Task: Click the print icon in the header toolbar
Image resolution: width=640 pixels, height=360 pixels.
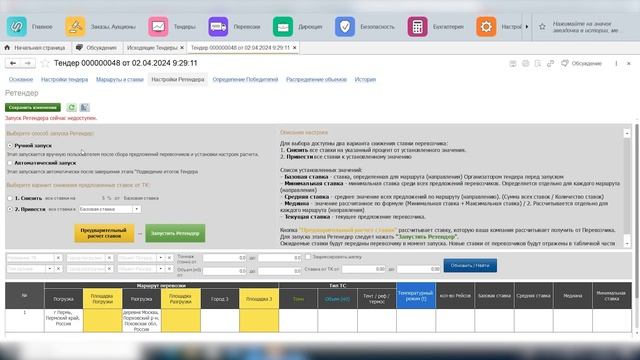Action: tap(525, 63)
